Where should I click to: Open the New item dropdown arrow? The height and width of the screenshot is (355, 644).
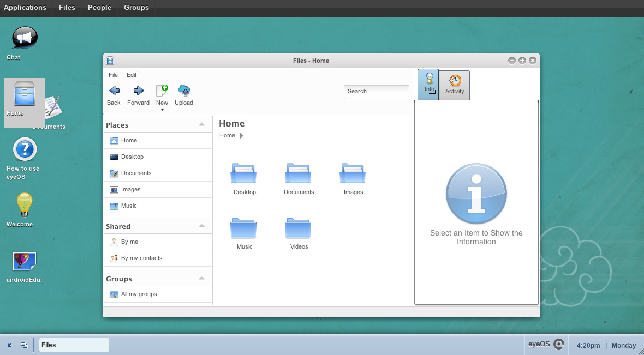162,110
